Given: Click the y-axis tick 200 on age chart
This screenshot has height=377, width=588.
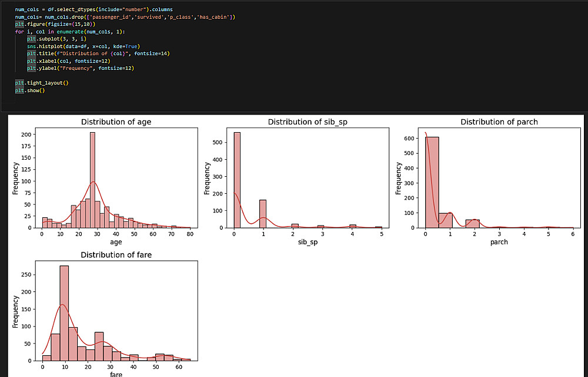Looking at the screenshot, I should point(26,134).
